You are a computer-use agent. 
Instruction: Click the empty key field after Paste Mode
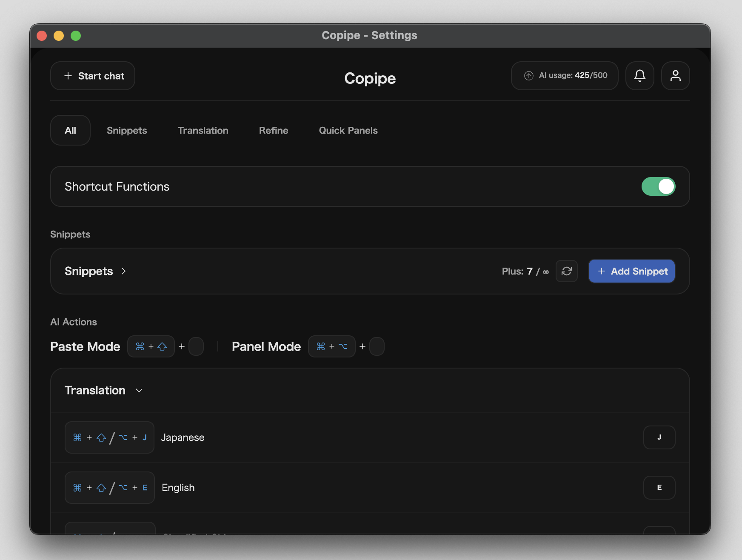point(196,346)
